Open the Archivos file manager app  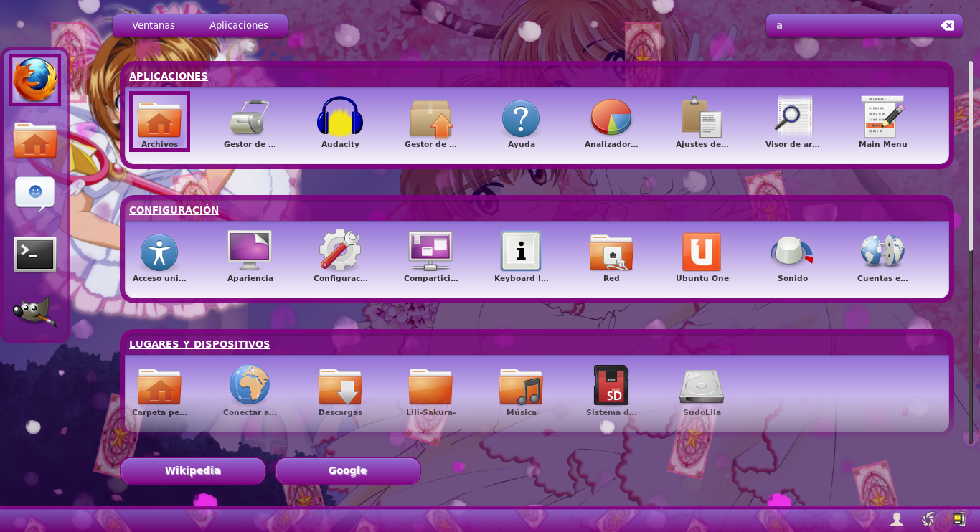click(x=159, y=122)
